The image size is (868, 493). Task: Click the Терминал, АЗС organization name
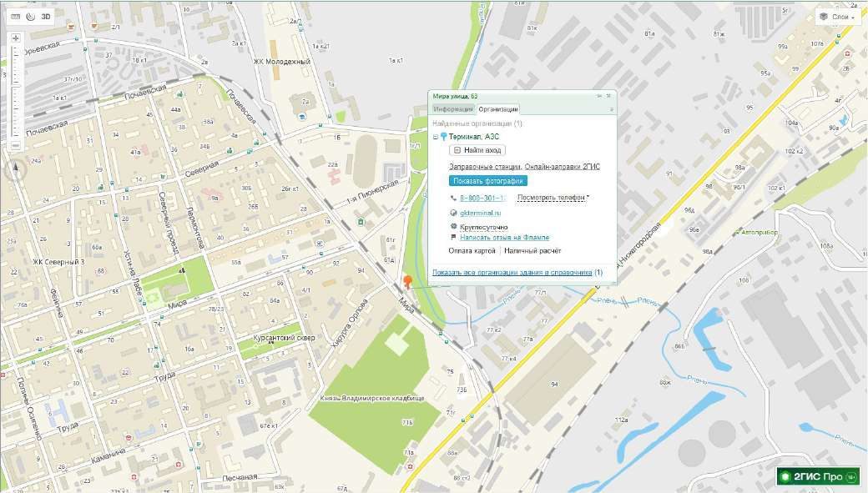coord(474,137)
